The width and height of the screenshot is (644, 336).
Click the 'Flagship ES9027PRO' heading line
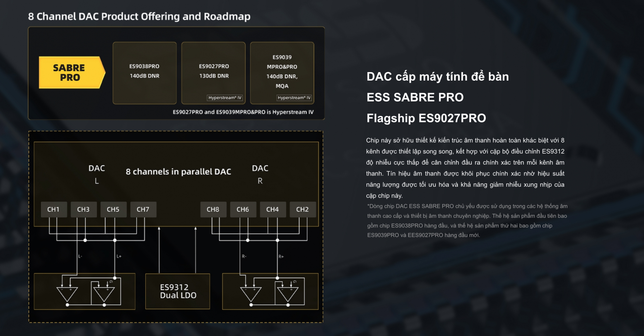pos(426,118)
